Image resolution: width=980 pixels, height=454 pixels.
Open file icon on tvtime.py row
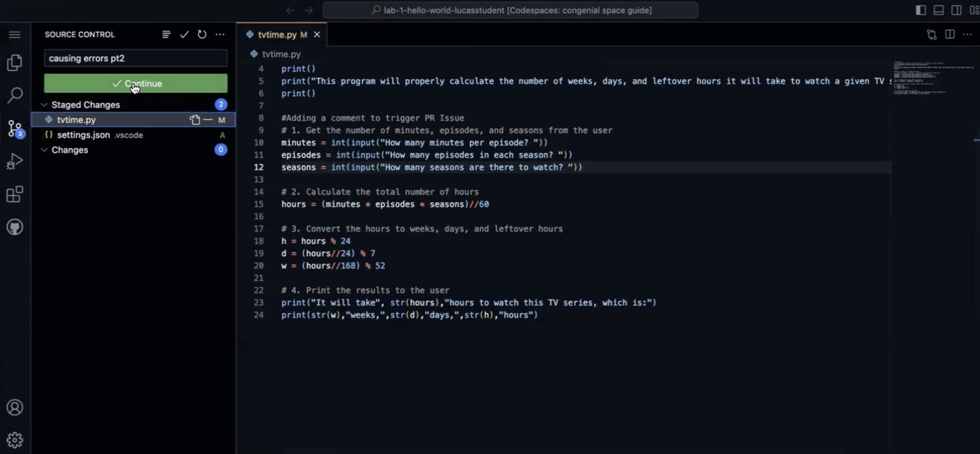[195, 119]
